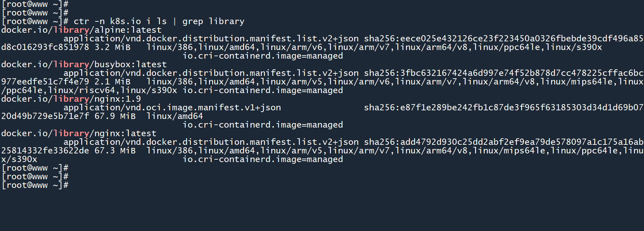Click the 67.3 MiB size value
The image size is (644, 231).
point(115,151)
